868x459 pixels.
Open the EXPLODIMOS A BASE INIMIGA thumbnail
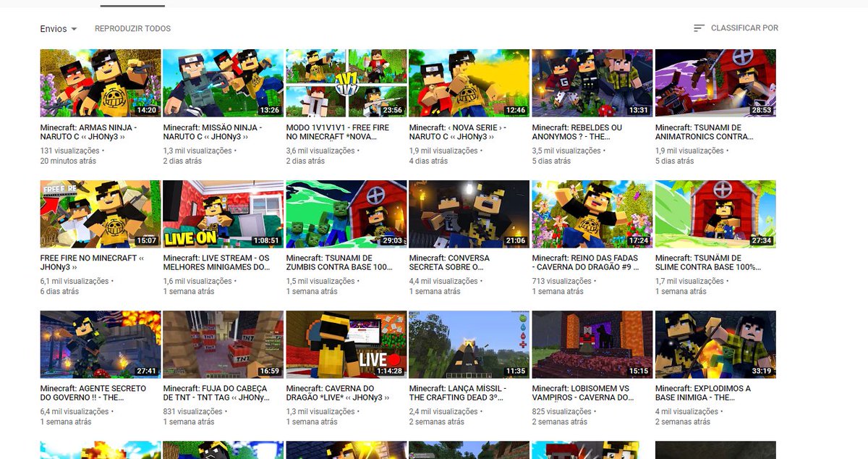[715, 345]
